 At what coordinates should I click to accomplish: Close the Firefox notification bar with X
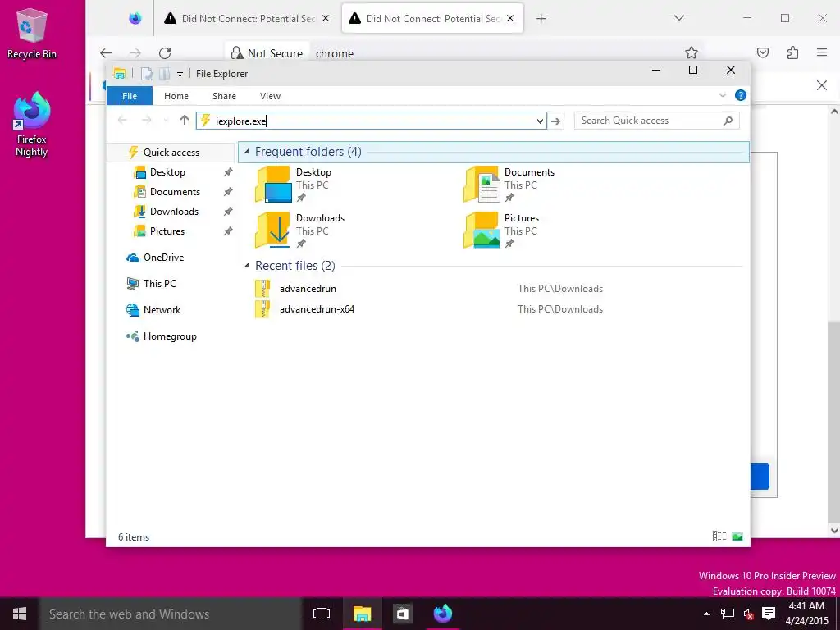pyautogui.click(x=822, y=85)
